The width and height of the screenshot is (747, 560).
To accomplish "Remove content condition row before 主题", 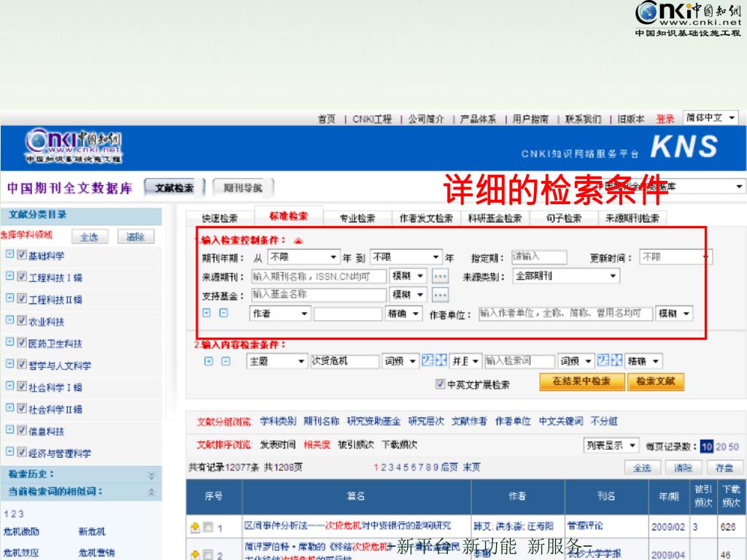I will click(x=226, y=362).
